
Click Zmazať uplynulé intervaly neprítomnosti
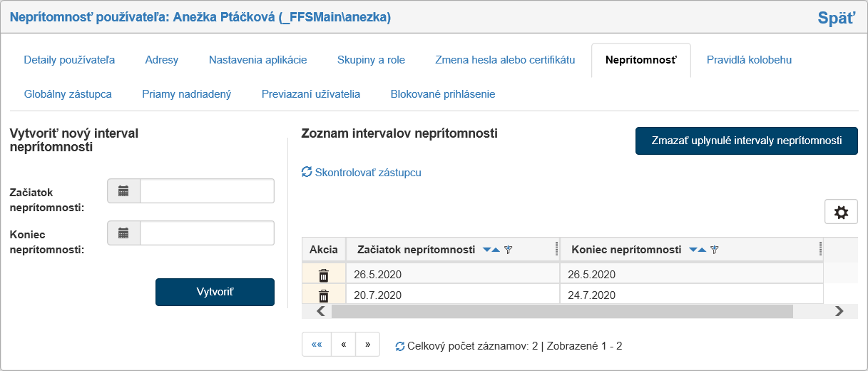[x=746, y=141]
